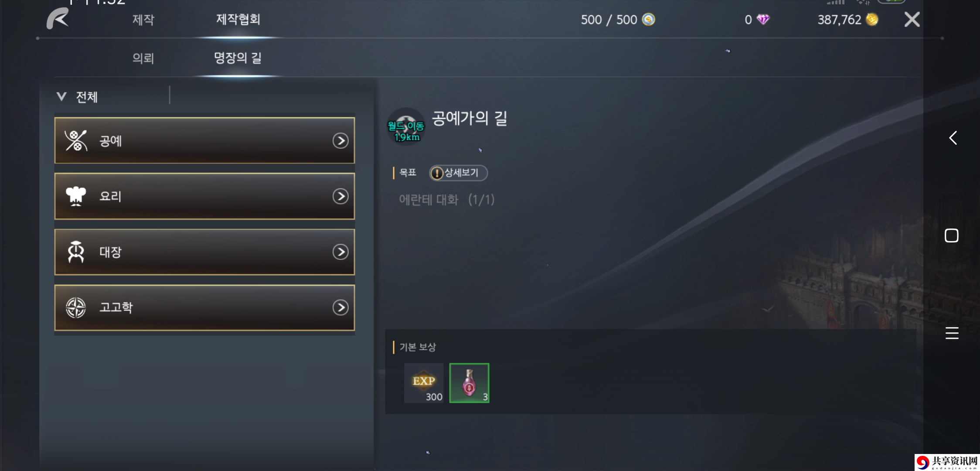Tap the Android back arrow icon
The width and height of the screenshot is (980, 471).
tap(953, 138)
